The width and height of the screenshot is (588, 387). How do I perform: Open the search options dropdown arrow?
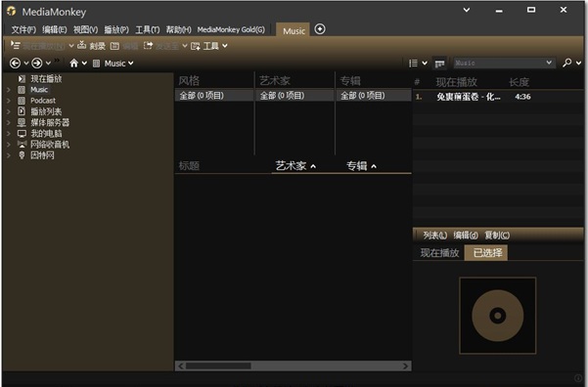pos(578,63)
